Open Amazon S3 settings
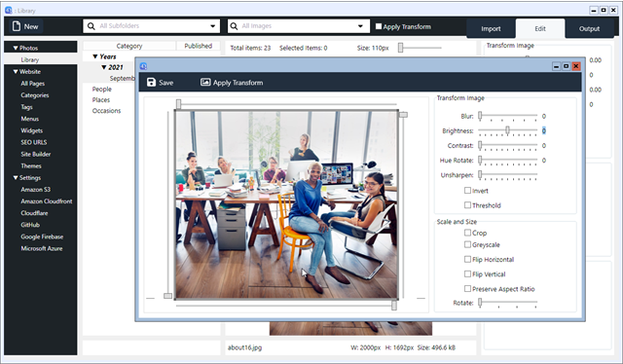The width and height of the screenshot is (623, 364). (x=36, y=190)
